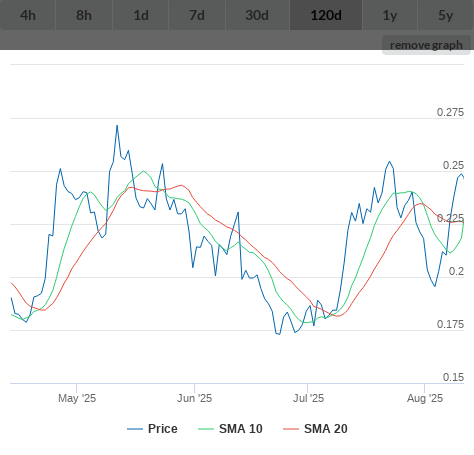Open the 5y time range

446,15
